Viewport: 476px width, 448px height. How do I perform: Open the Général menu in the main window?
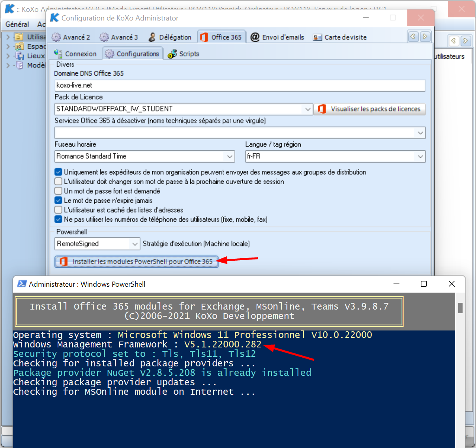(17, 24)
